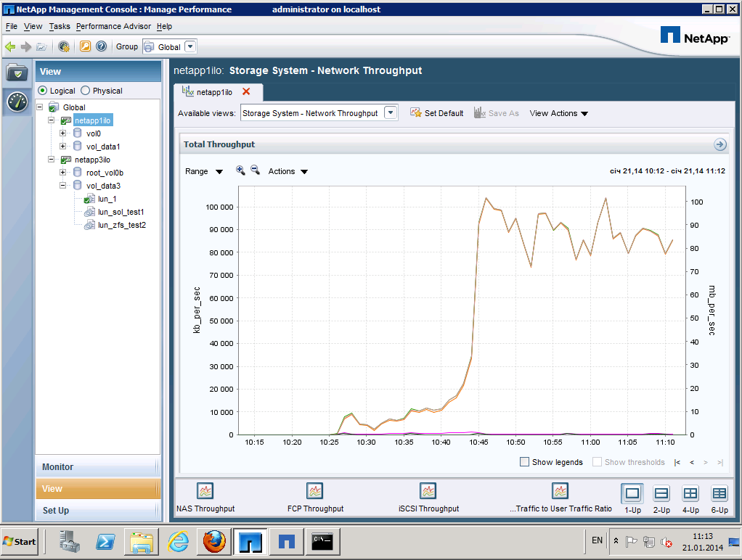Screen dimensions: 742x560
Task: Open the View menu in the menu bar
Action: [x=33, y=27]
